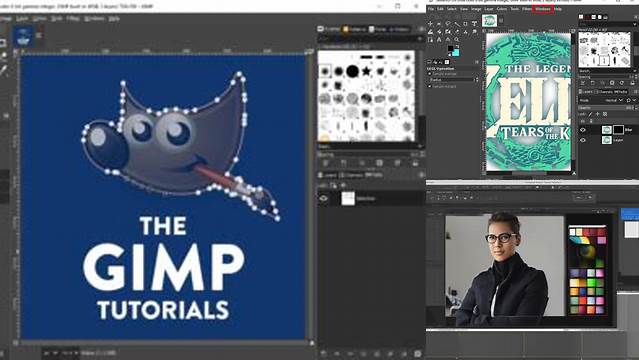Open the Colors menu in the right window
639x360 pixels.
502,9
